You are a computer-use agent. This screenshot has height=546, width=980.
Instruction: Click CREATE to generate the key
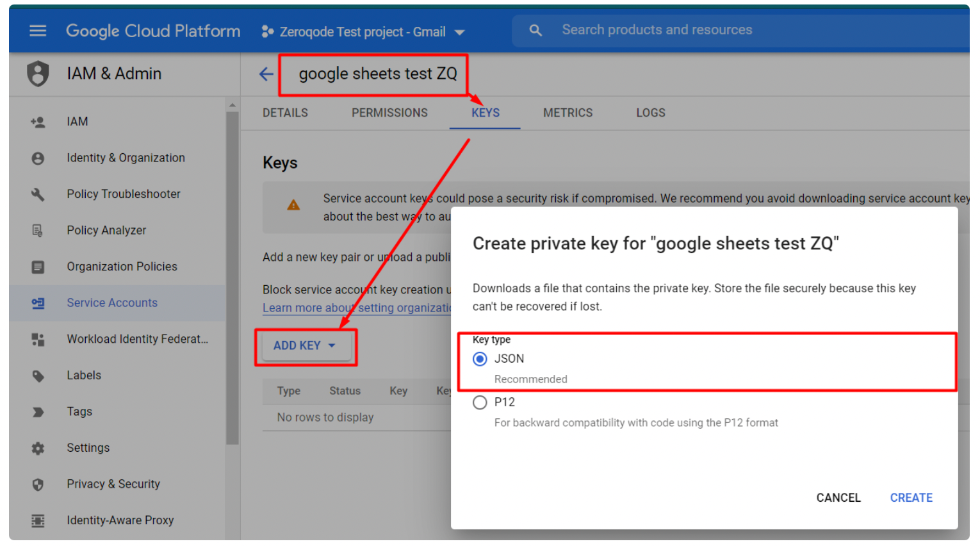coord(911,498)
